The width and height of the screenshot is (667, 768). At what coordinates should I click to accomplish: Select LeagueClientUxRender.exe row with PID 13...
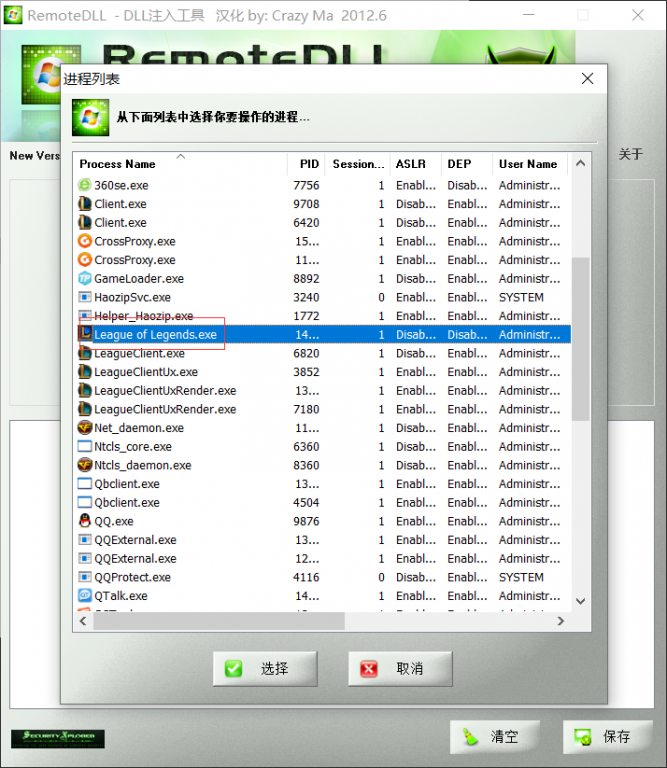tap(322, 390)
